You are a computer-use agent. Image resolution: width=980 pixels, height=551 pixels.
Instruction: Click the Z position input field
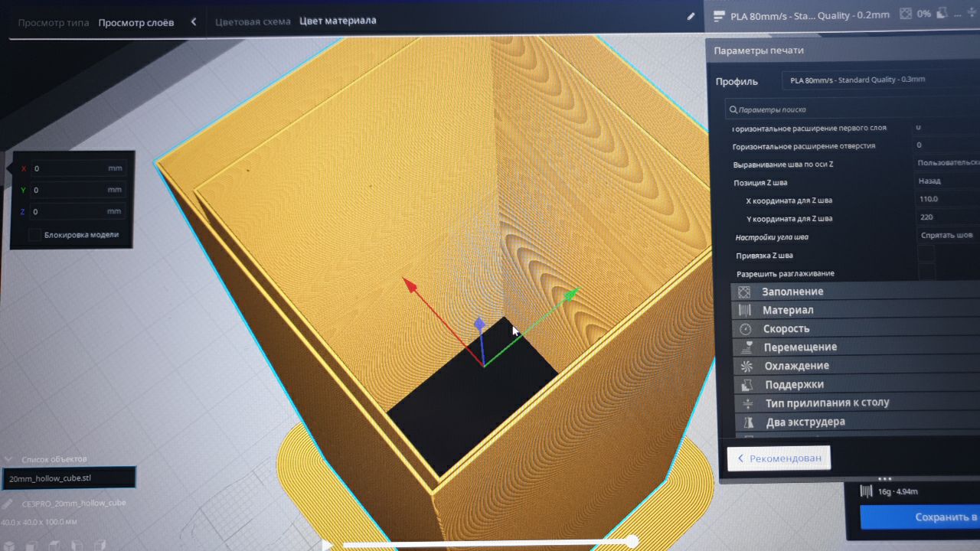pyautogui.click(x=77, y=211)
